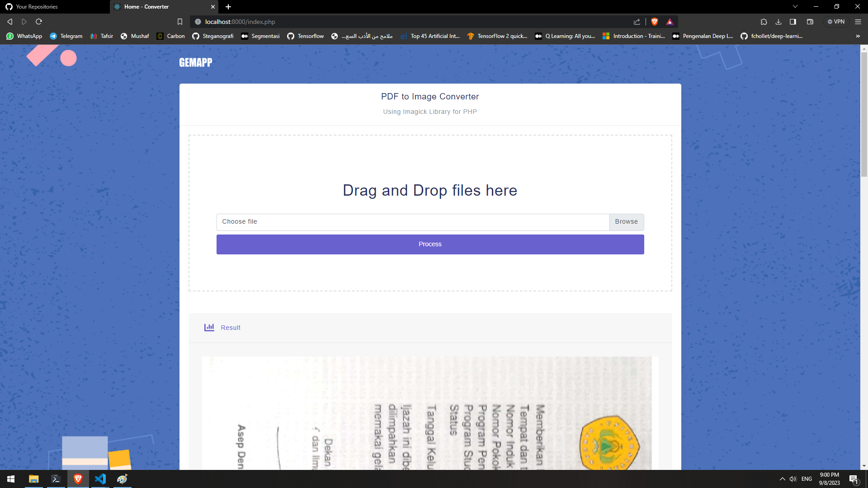Viewport: 868px width, 488px height.
Task: Click the Brave Rewards triangle icon
Action: [x=670, y=22]
